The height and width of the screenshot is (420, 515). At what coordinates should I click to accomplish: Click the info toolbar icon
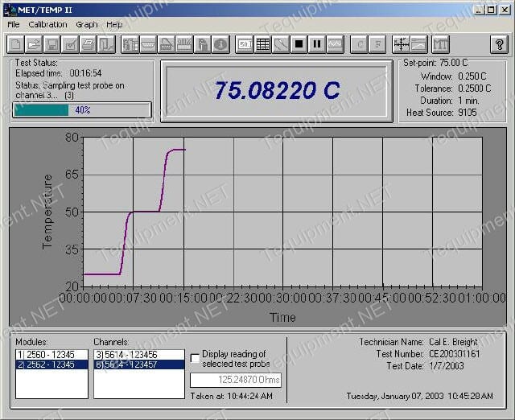(x=220, y=43)
